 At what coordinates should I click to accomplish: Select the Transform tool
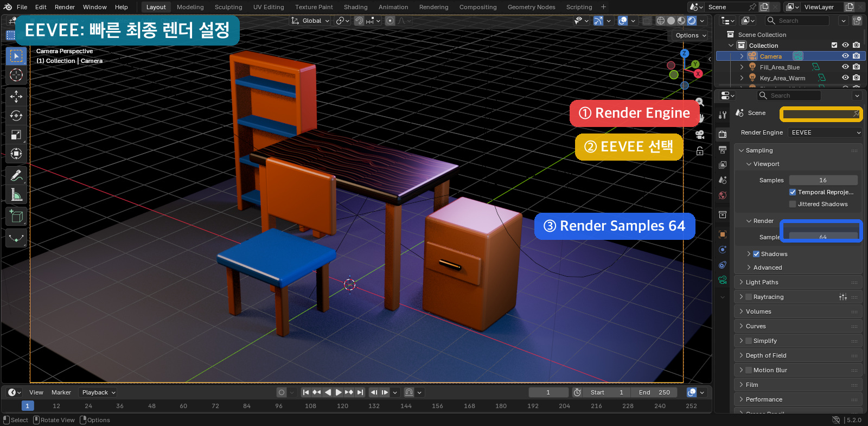16,154
